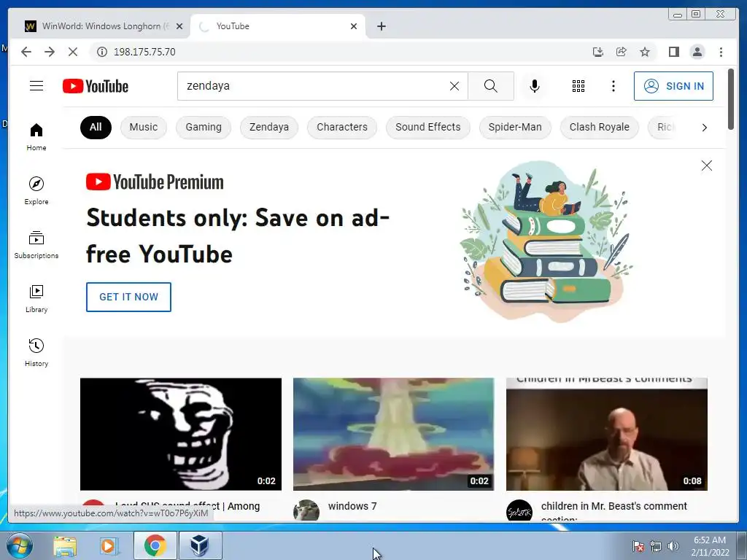Go forward with browser forward arrow
Viewport: 747px width, 560px height.
pos(50,52)
